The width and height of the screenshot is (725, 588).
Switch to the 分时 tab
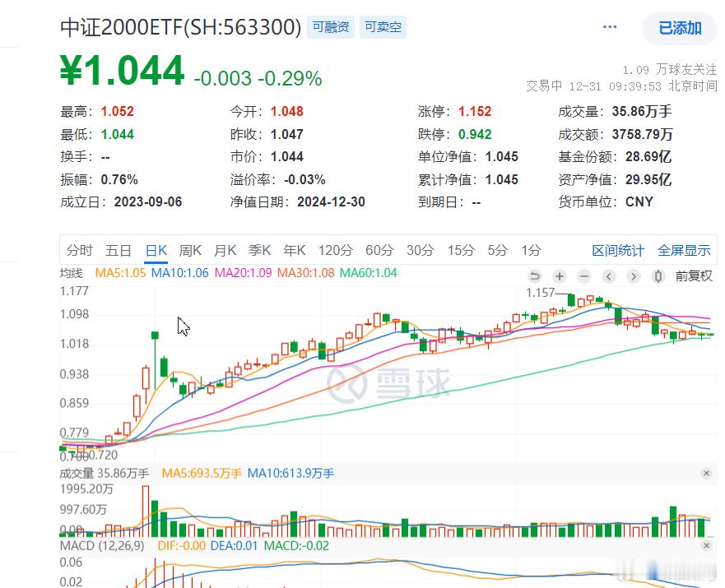80,250
